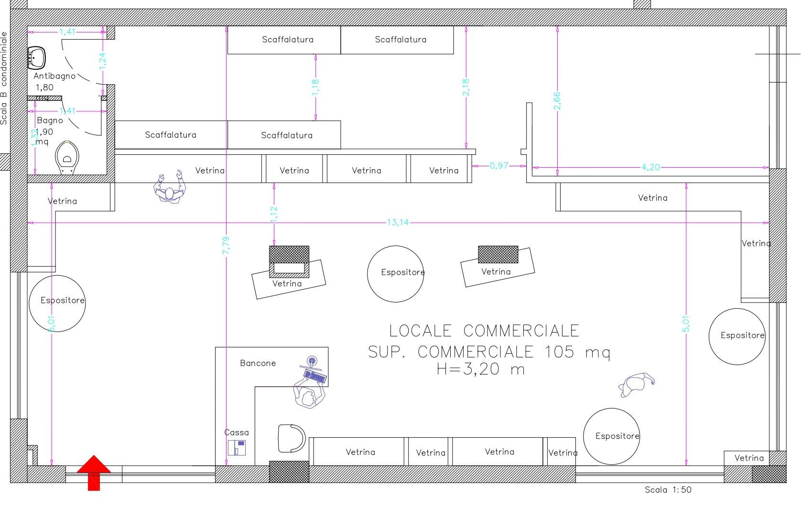
Task: Click the 0,97 doorway dimension label
Action: click(499, 166)
